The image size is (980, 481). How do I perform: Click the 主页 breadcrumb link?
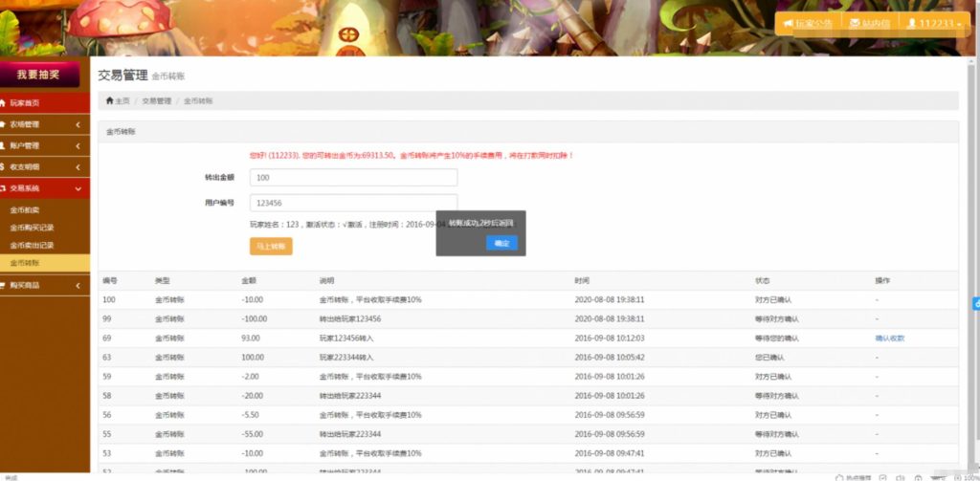[122, 100]
